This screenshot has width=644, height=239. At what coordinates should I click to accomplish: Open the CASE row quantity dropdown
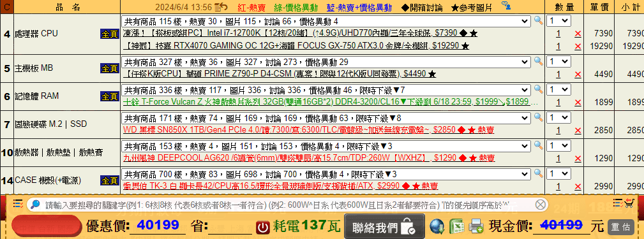click(x=558, y=173)
